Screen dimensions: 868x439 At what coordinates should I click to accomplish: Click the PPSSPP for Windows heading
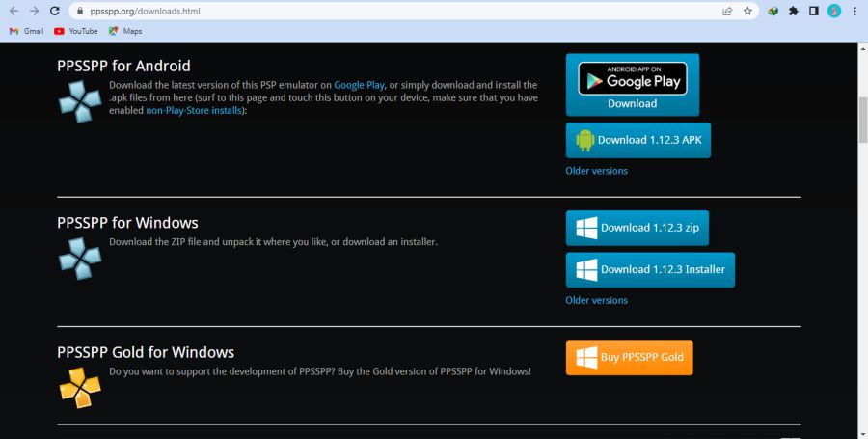click(127, 223)
